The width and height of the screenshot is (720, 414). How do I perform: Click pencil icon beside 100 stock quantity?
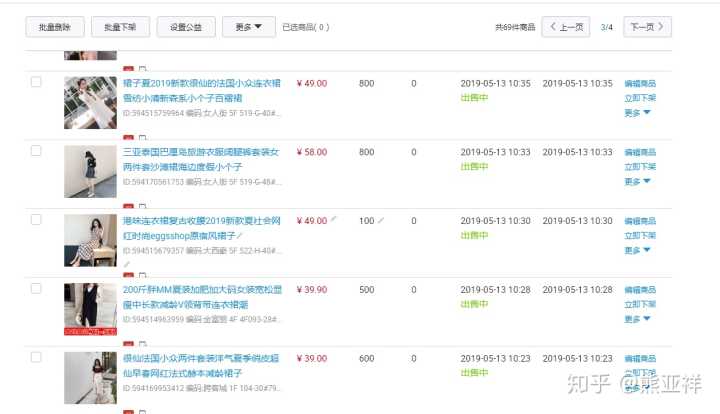click(380, 220)
